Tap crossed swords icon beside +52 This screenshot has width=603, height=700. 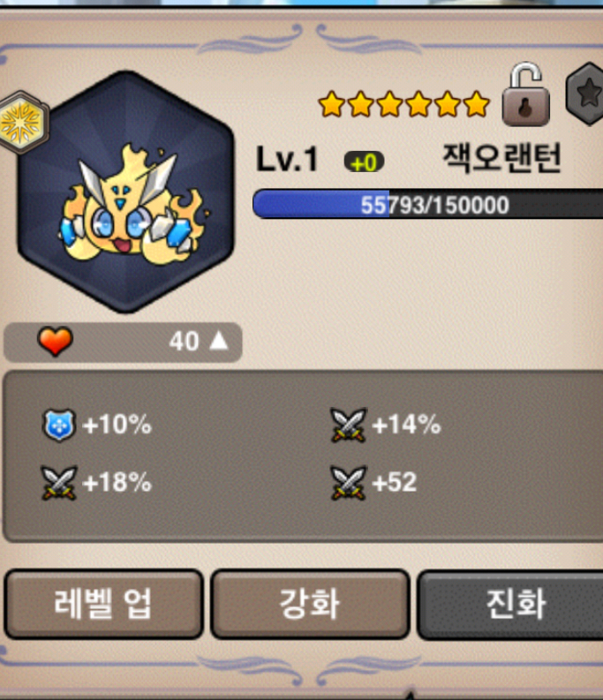[x=349, y=483]
